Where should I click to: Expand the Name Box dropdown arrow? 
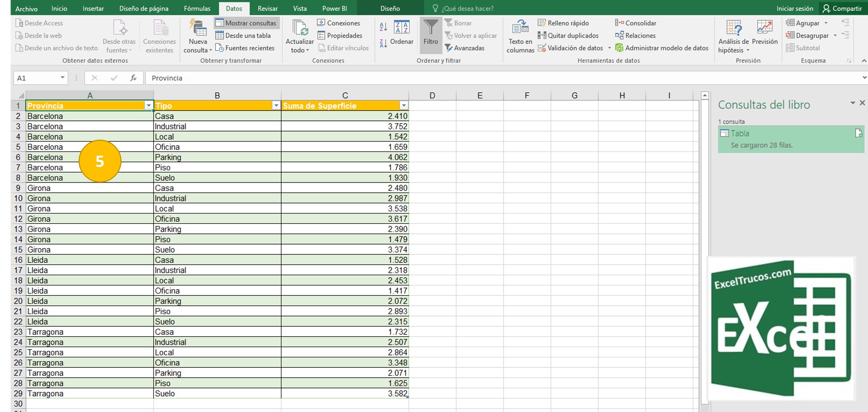[x=62, y=78]
